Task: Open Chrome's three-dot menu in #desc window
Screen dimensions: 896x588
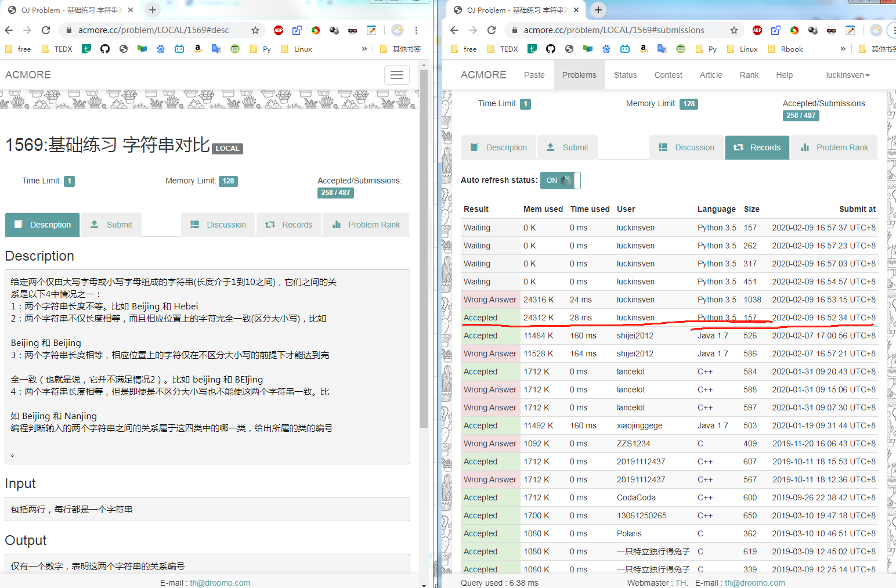Action: click(x=416, y=30)
